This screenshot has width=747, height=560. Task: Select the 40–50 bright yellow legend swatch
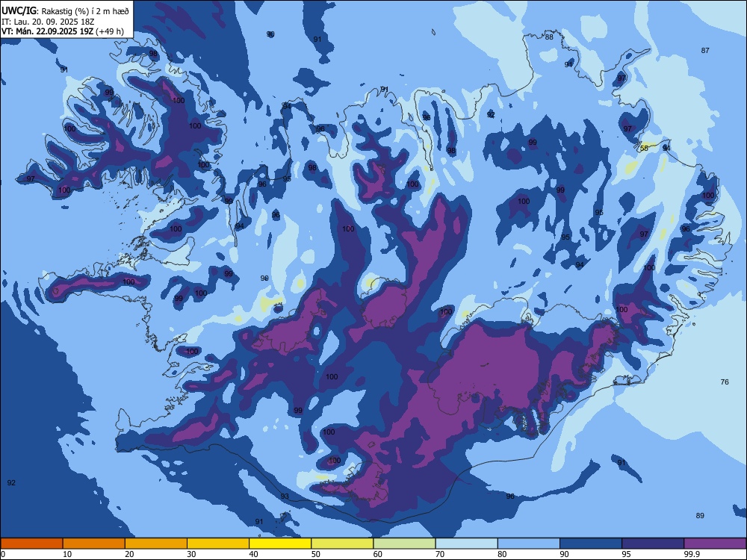tap(280, 544)
